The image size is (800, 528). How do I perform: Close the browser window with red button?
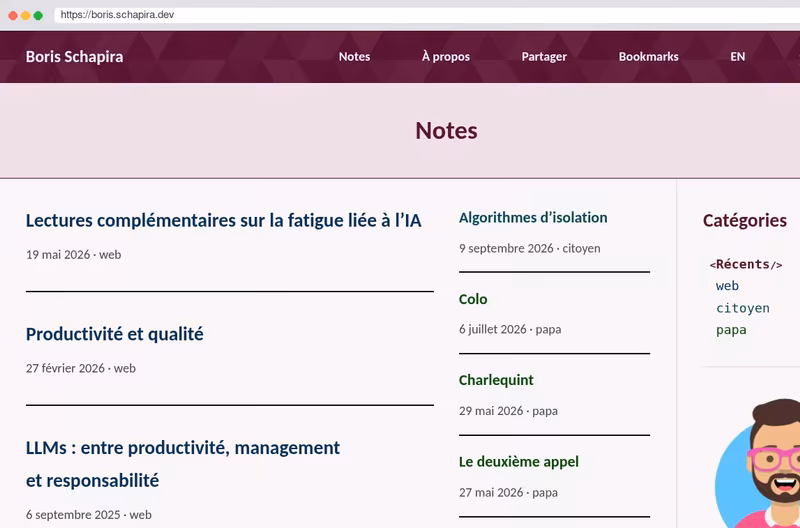click(x=13, y=16)
